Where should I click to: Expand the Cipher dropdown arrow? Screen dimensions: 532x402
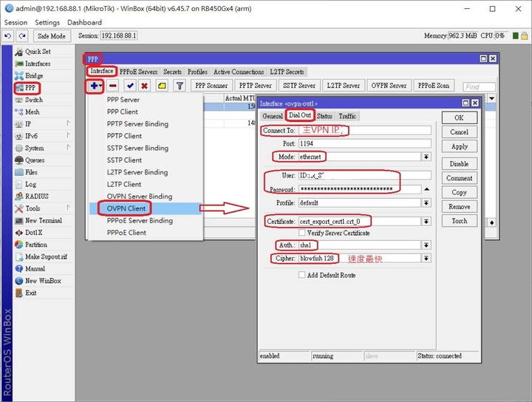pyautogui.click(x=426, y=259)
